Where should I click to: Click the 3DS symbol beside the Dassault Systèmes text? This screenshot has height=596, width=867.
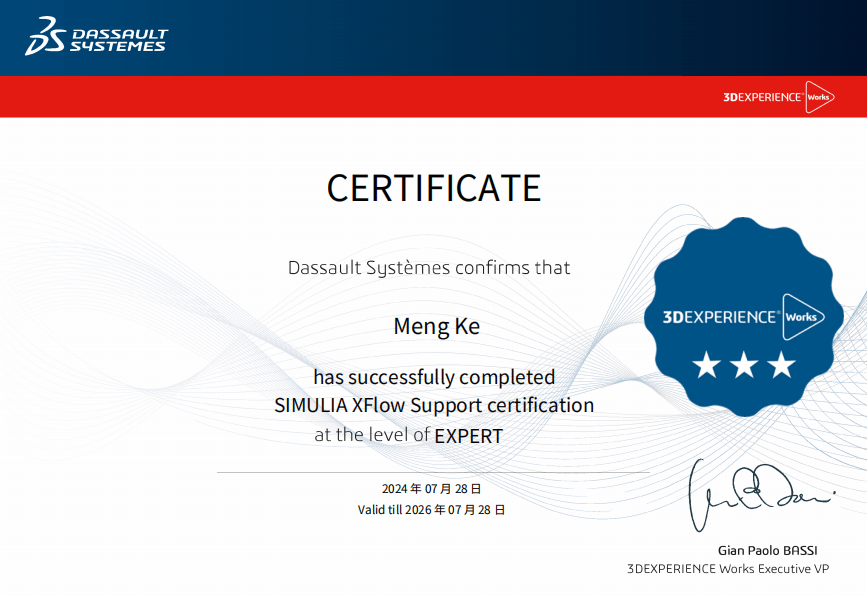45,36
